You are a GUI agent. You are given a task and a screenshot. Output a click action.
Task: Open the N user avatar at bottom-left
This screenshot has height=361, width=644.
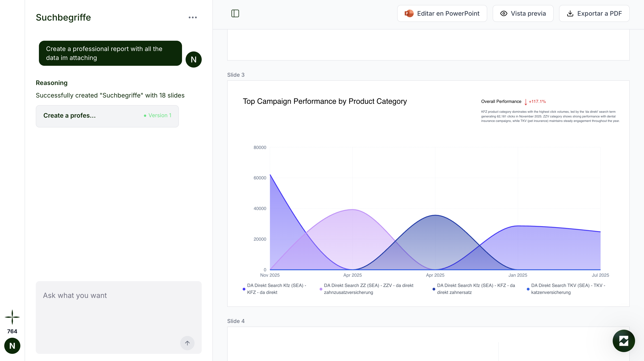click(x=12, y=346)
